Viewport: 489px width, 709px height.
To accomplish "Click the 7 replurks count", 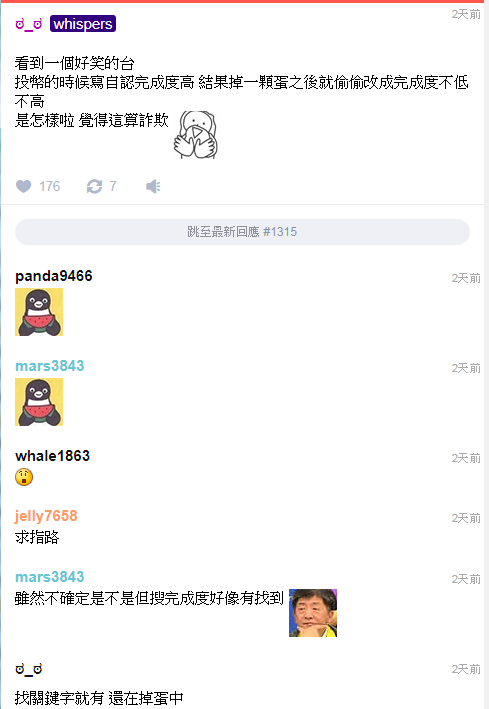I will tap(113, 186).
